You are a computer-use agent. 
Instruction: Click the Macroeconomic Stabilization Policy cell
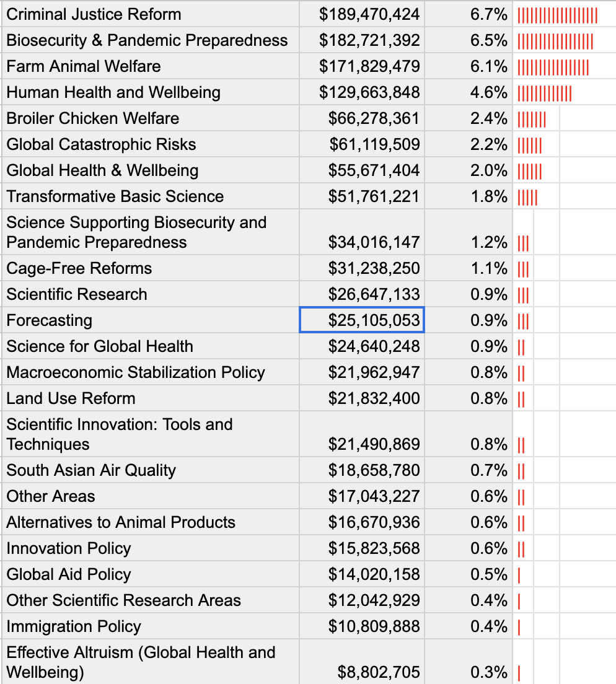136,372
